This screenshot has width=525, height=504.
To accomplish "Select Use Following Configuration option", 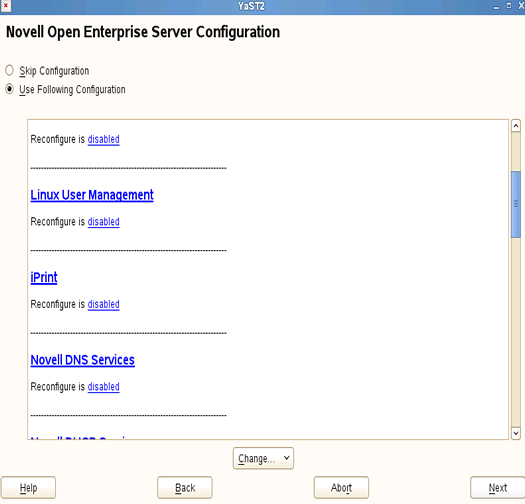I will coord(9,89).
